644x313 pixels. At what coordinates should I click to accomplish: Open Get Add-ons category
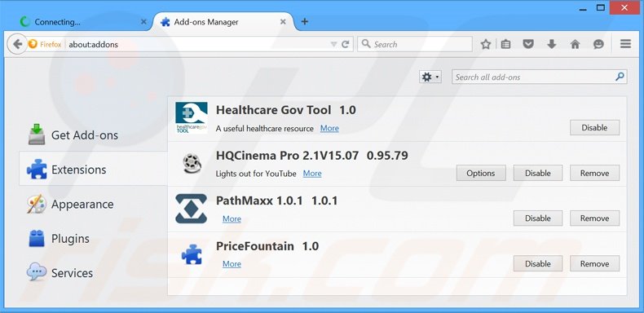(x=93, y=135)
